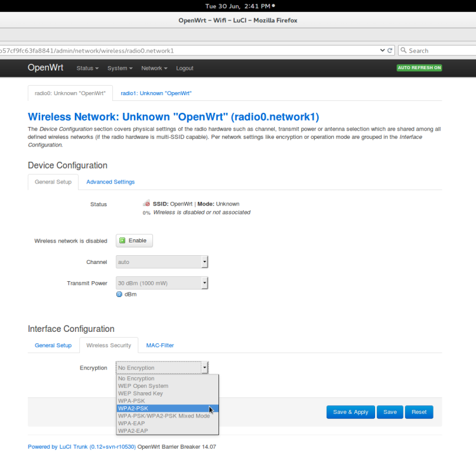
Task: Switch to the radio1 Unknown "OpenWrt" tab
Action: tap(156, 93)
